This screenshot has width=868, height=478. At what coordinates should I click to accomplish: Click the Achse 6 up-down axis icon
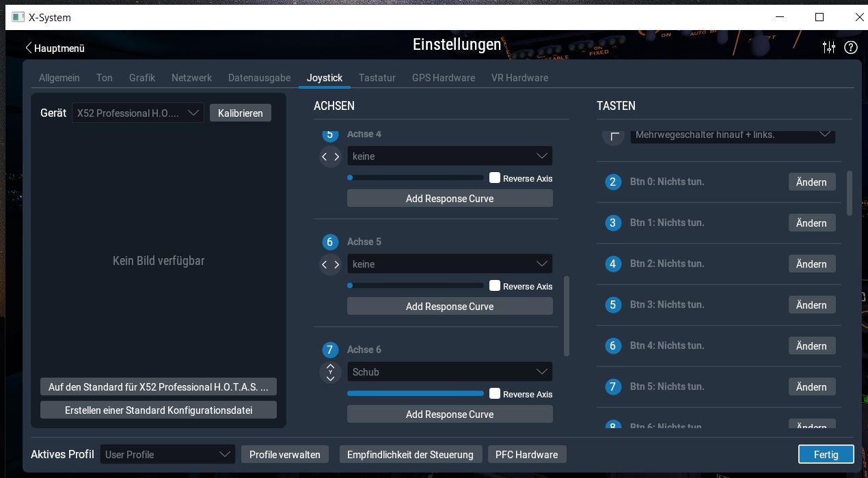(330, 372)
